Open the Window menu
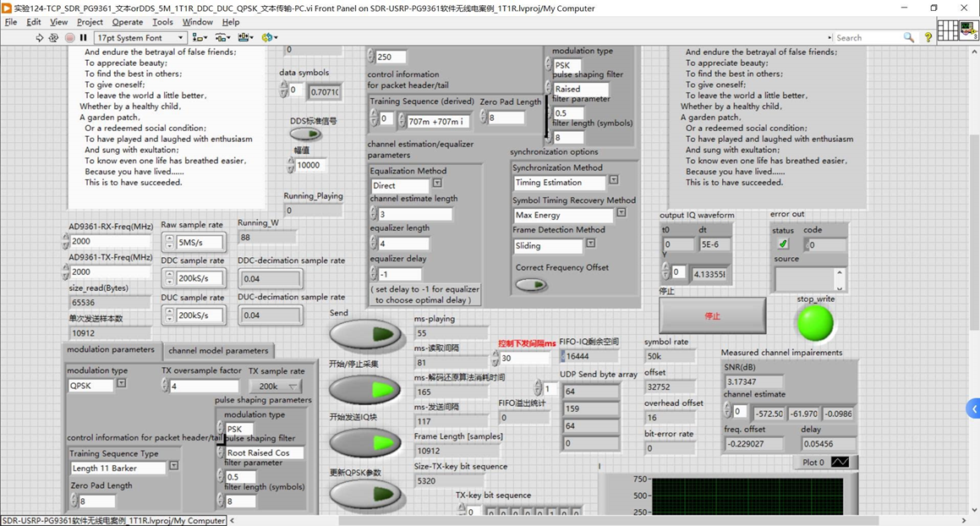The height and width of the screenshot is (526, 980). pyautogui.click(x=198, y=22)
